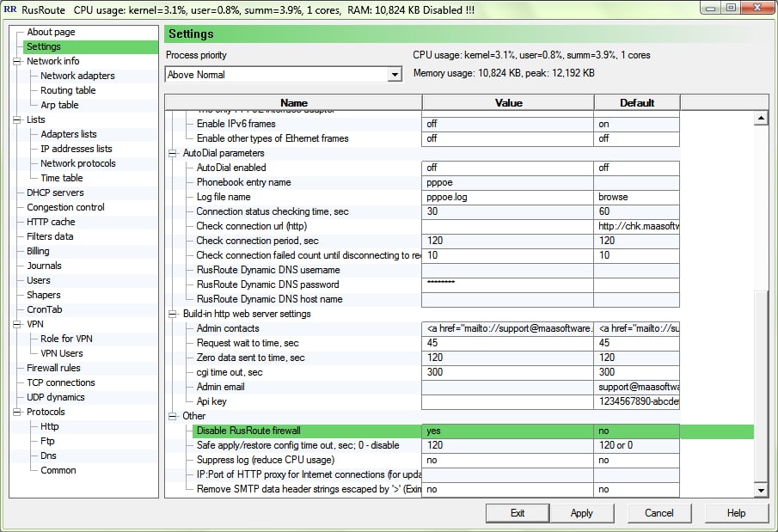Open Users page in tree
This screenshot has height=532, width=778.
(39, 280)
